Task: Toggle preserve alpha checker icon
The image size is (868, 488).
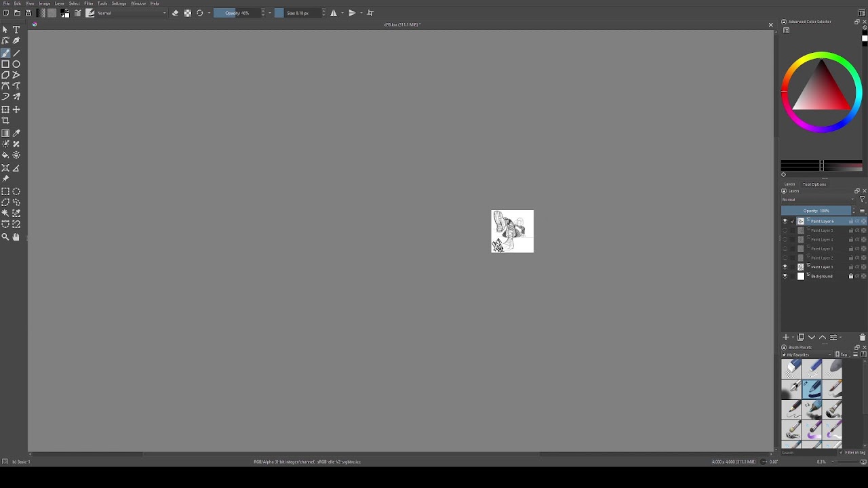Action: (x=187, y=13)
